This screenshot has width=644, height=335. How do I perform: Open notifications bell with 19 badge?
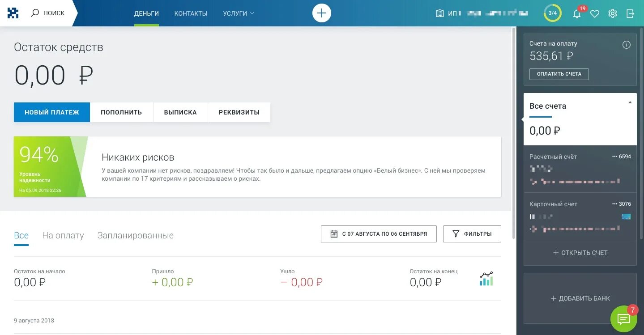(x=577, y=13)
